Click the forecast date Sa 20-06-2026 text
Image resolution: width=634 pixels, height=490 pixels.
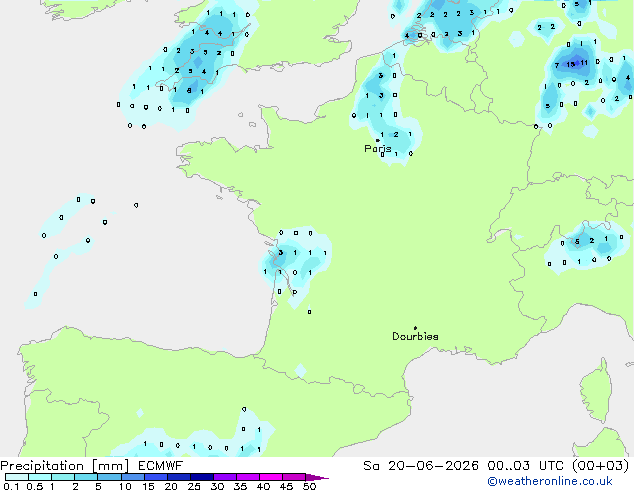click(x=421, y=466)
